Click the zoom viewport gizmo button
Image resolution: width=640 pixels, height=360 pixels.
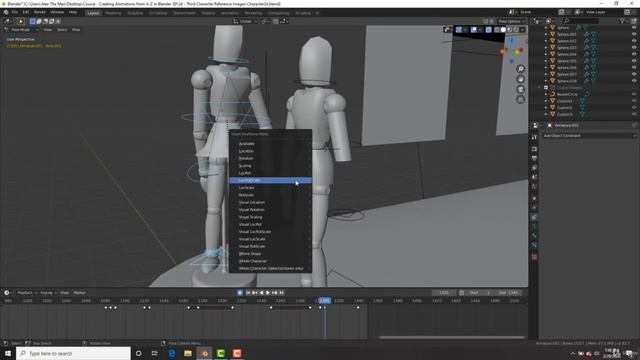[520, 69]
